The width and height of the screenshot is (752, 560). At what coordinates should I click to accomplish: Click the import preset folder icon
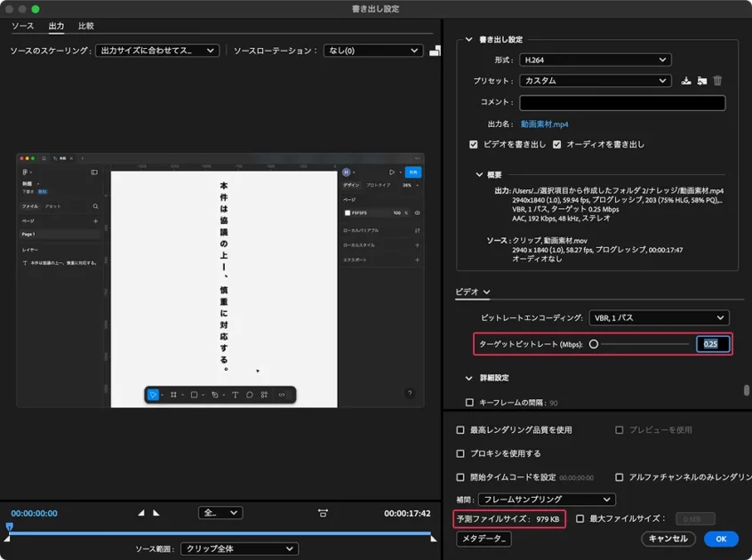(702, 81)
